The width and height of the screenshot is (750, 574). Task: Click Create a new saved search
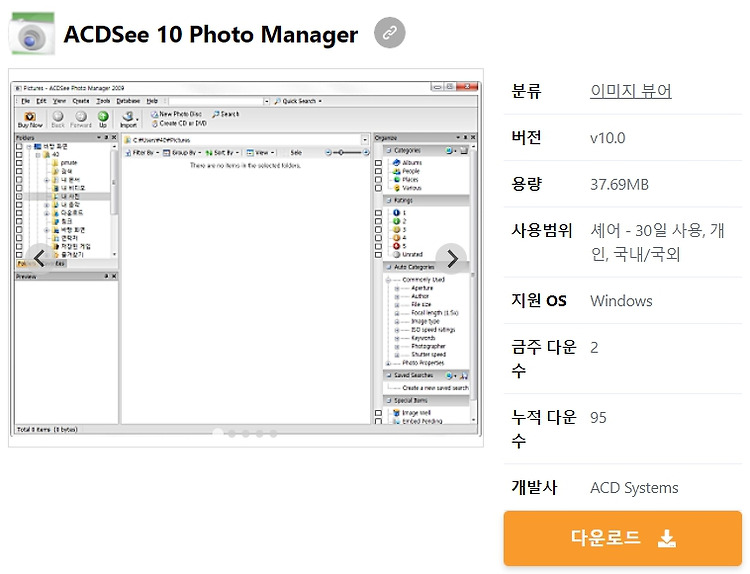[435, 388]
